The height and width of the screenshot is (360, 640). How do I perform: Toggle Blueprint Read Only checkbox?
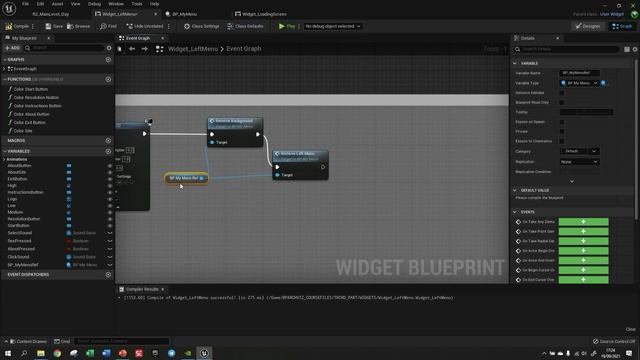[562, 102]
